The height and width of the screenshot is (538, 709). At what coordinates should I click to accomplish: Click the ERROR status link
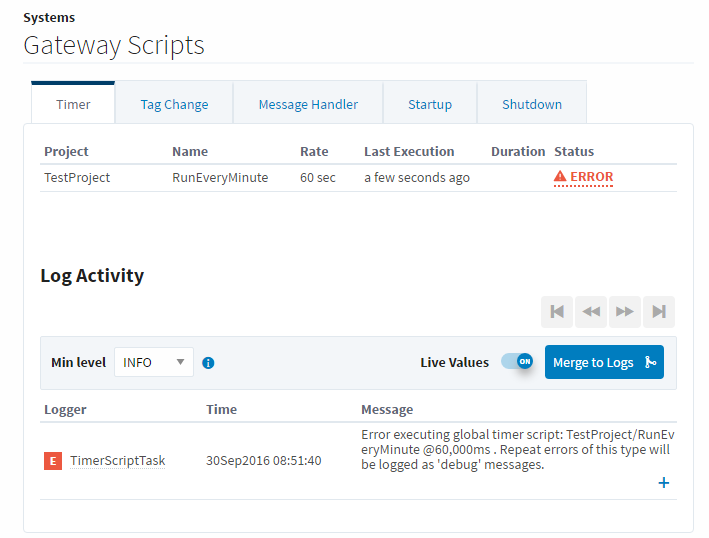591,177
